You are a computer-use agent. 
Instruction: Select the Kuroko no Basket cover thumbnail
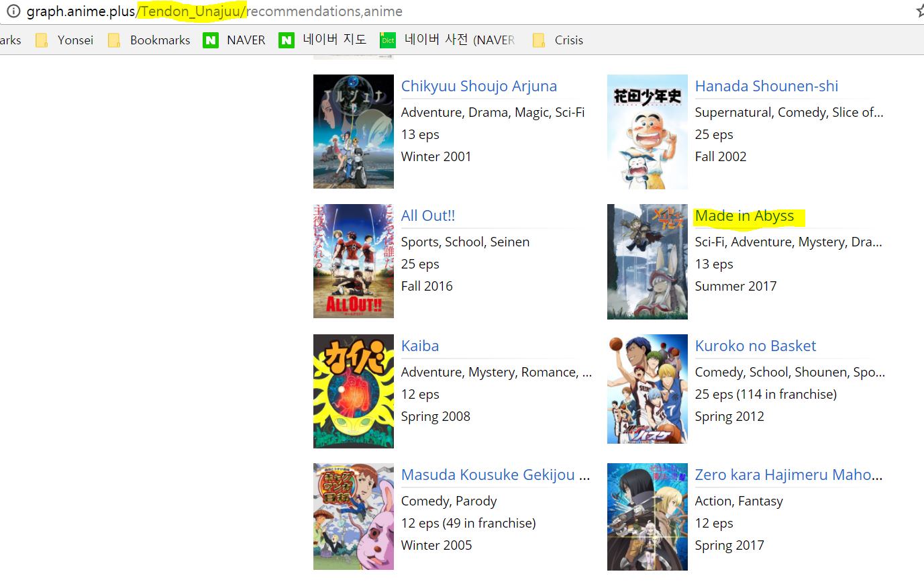pos(647,389)
